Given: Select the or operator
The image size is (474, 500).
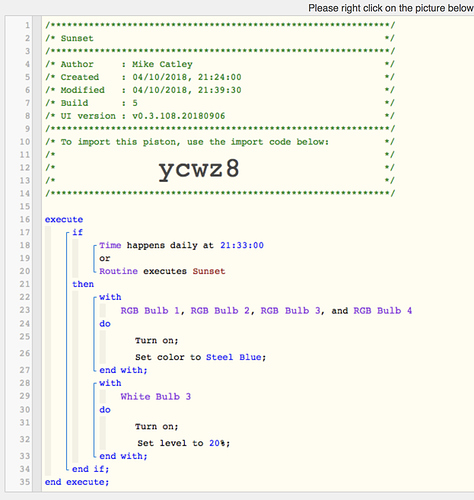Looking at the screenshot, I should 105,258.
